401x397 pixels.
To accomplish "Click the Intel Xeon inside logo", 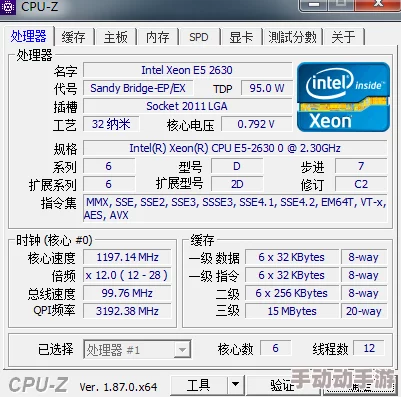I will click(343, 97).
